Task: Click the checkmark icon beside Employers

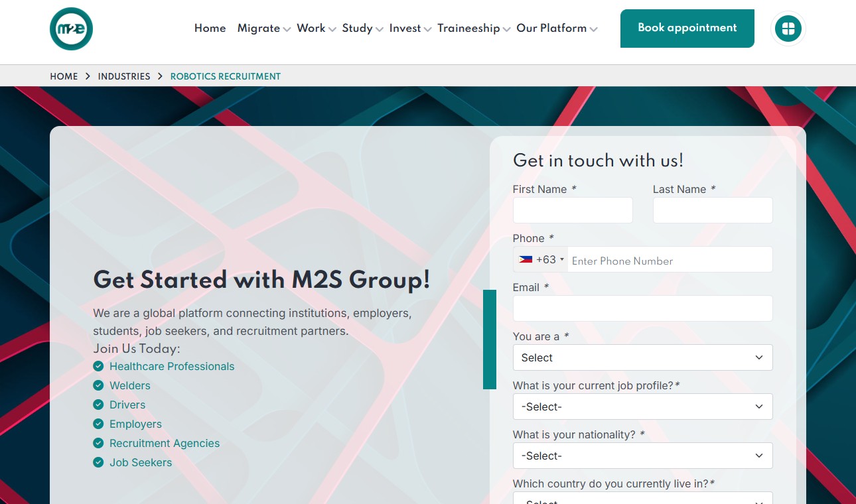Action: coord(98,424)
